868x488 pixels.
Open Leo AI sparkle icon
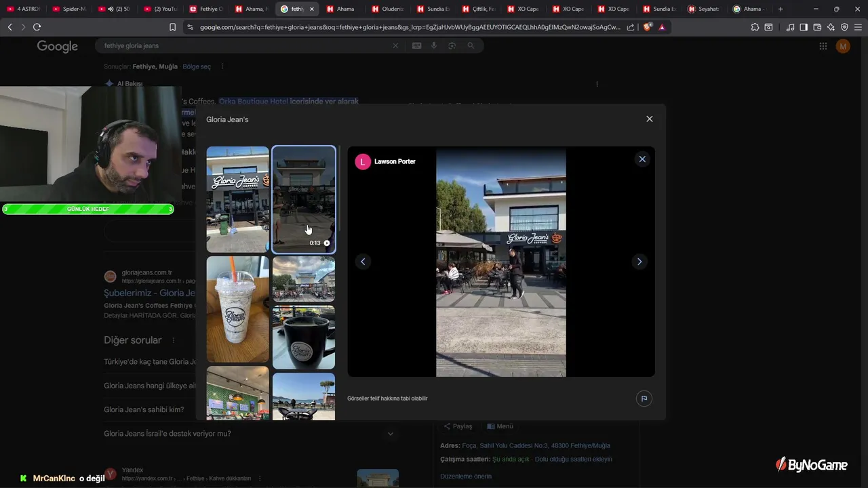831,27
